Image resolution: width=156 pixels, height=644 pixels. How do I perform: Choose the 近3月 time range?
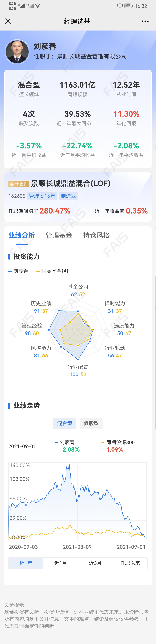pos(95,563)
